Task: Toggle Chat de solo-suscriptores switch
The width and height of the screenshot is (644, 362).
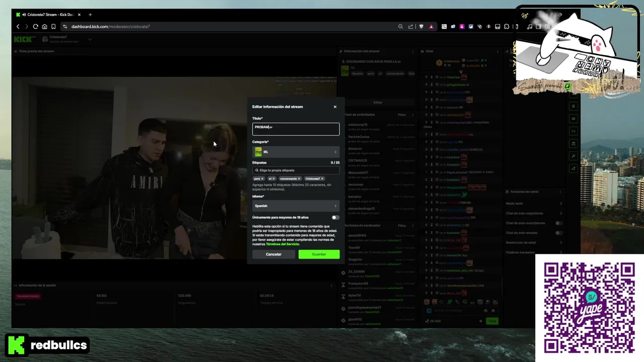Action: click(x=558, y=223)
